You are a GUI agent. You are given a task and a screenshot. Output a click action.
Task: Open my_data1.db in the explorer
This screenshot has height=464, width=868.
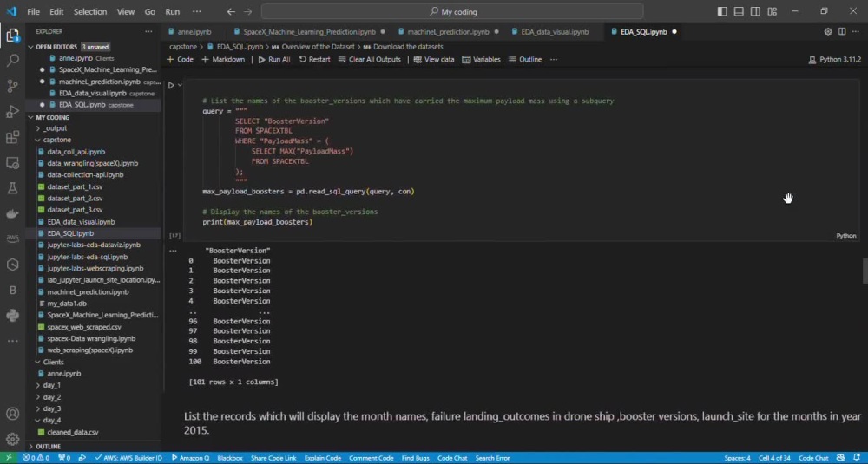67,304
